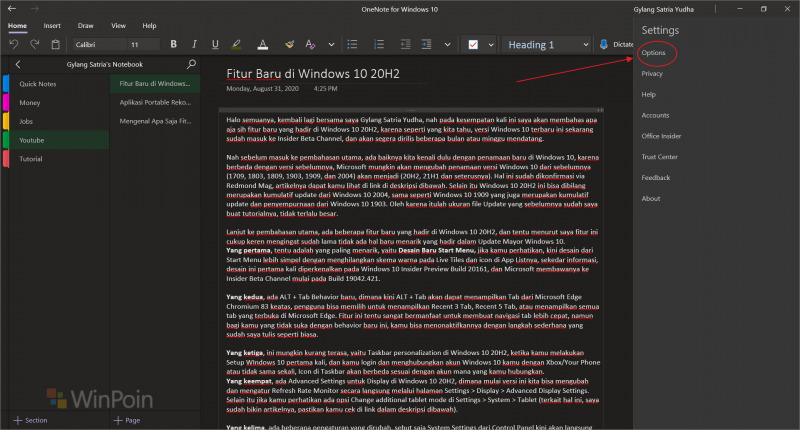Click the 4:25 PM timestamp
Viewport: 800px width, 430px height.
pos(326,89)
